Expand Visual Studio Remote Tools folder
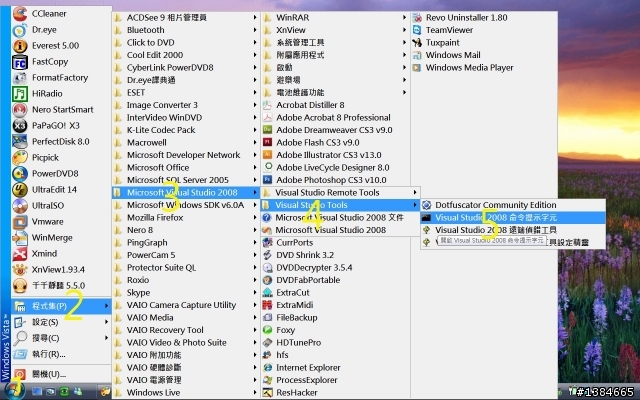This screenshot has height=400, width=640. click(340, 192)
